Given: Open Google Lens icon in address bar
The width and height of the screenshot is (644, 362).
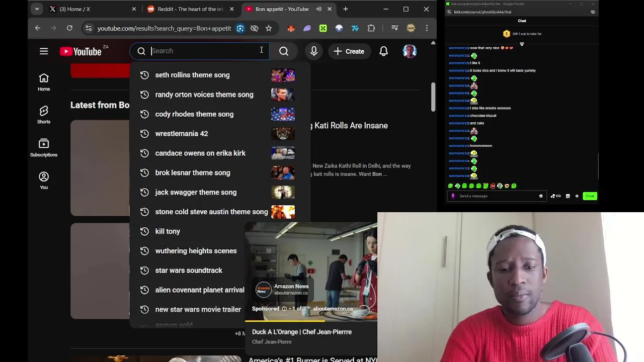Looking at the screenshot, I should coord(240,28).
